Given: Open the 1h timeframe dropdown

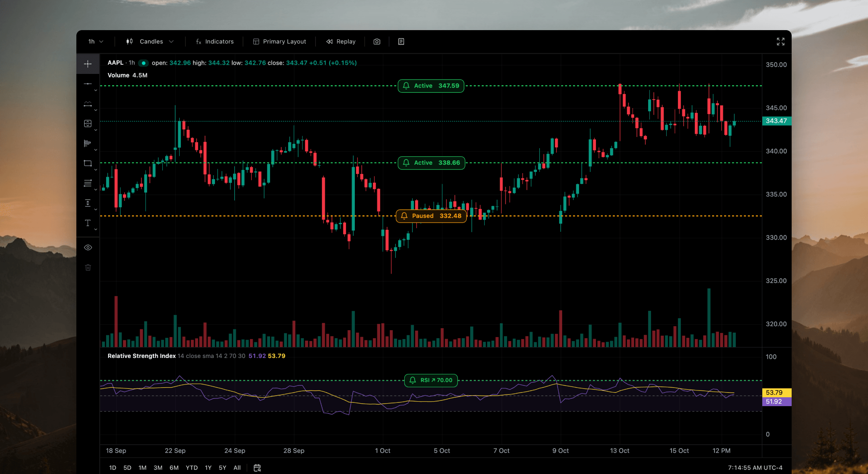Looking at the screenshot, I should point(96,41).
